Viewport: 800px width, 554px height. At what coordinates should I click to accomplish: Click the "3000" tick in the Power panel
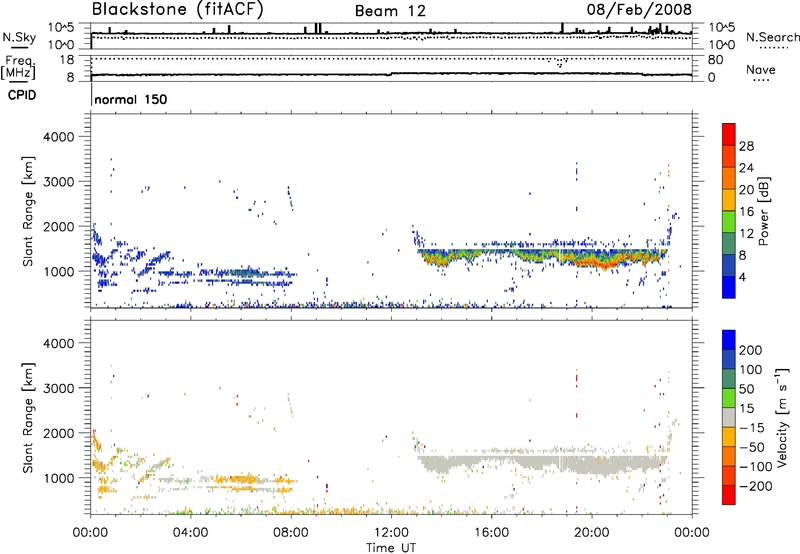59,182
